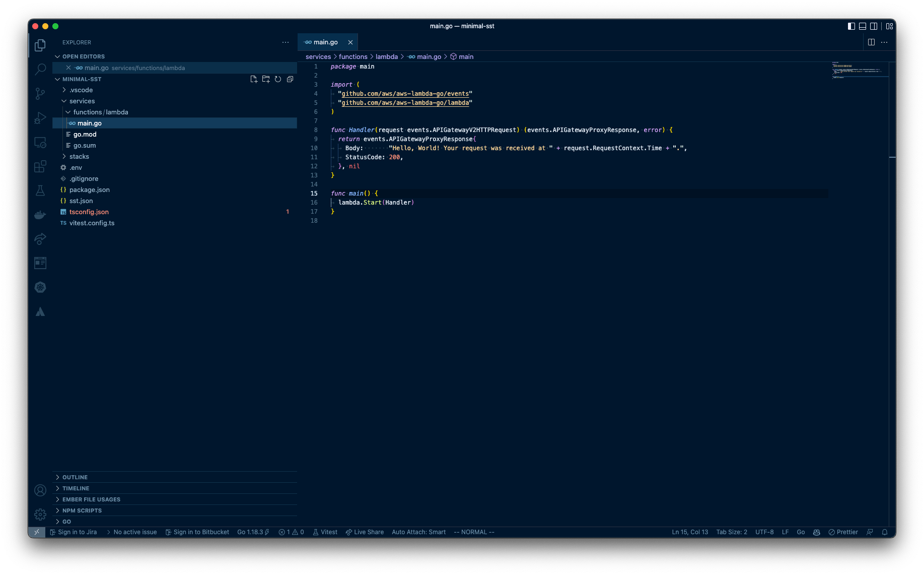The width and height of the screenshot is (924, 575).
Task: Open the Kubernetes extension panel
Action: point(40,287)
